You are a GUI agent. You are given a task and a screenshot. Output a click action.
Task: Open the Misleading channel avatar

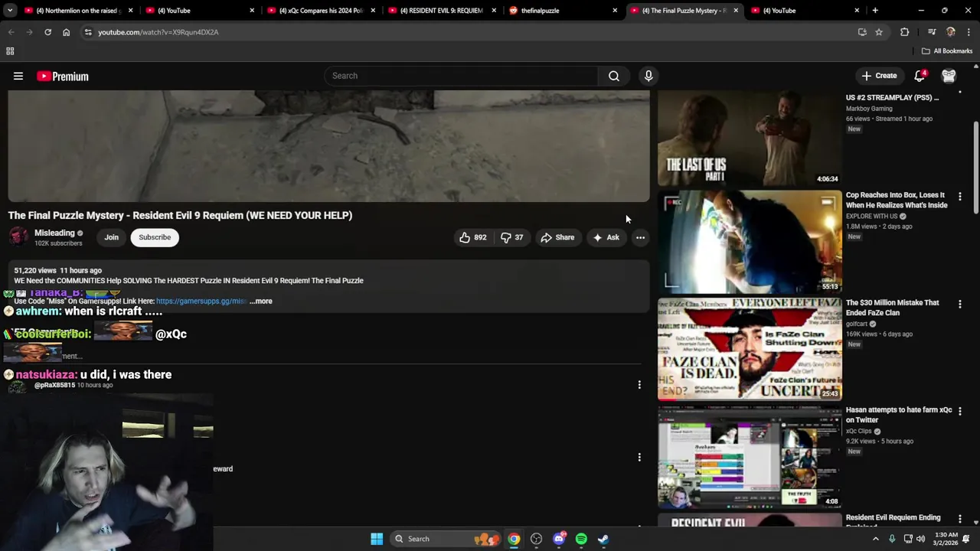[18, 237]
